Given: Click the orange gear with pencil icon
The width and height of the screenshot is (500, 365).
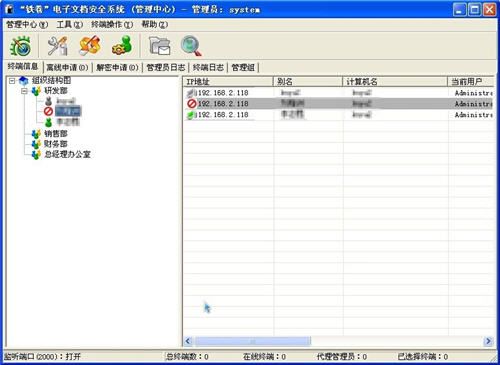Looking at the screenshot, I should pos(90,45).
